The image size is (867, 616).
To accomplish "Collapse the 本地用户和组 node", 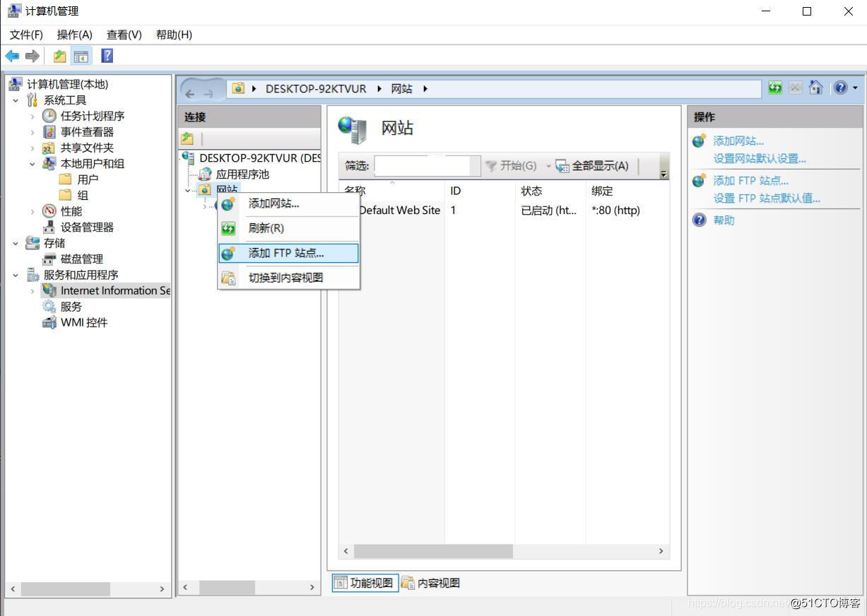I will coord(33,164).
